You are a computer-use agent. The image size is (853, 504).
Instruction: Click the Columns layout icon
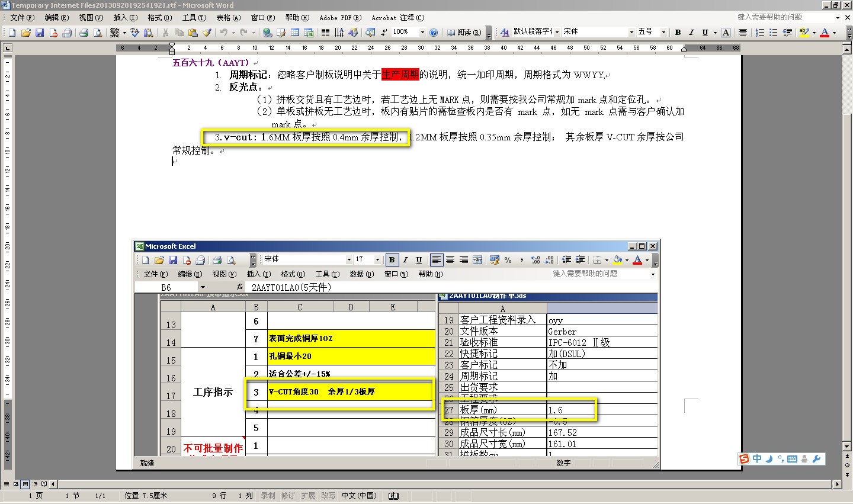pyautogui.click(x=325, y=33)
